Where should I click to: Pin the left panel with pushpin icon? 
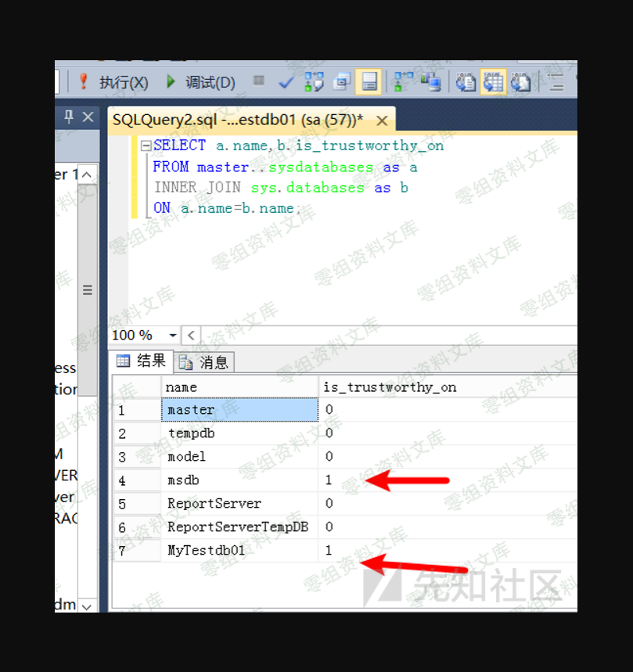click(69, 117)
